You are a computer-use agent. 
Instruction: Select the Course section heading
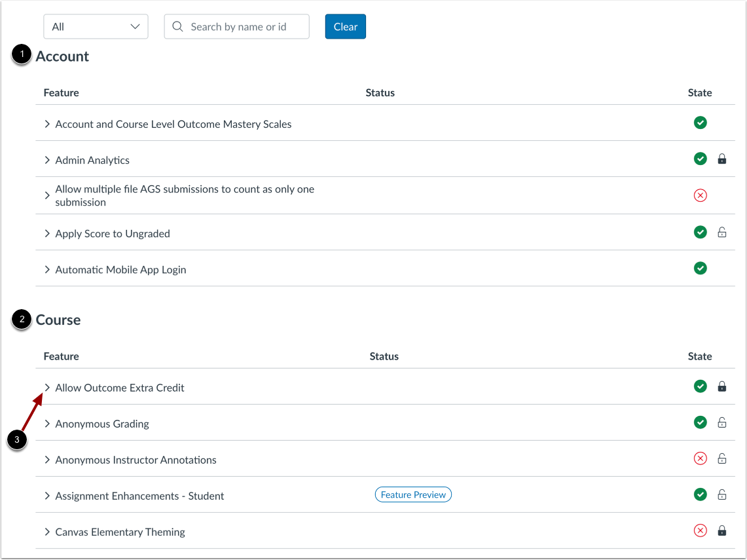pyautogui.click(x=58, y=320)
